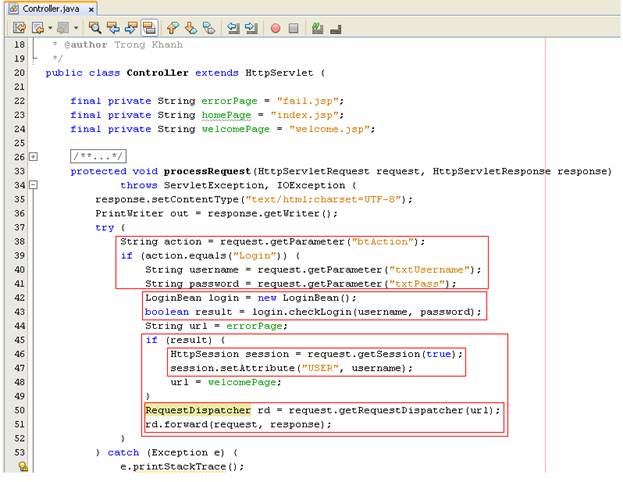This screenshot has width=623, height=482.
Task: Click Find Previous Occurrence icon
Action: [113, 28]
